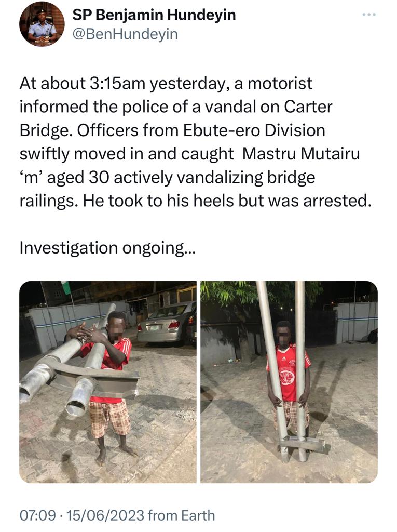
Task: Click the 15/06/2023 date
Action: 105,515
